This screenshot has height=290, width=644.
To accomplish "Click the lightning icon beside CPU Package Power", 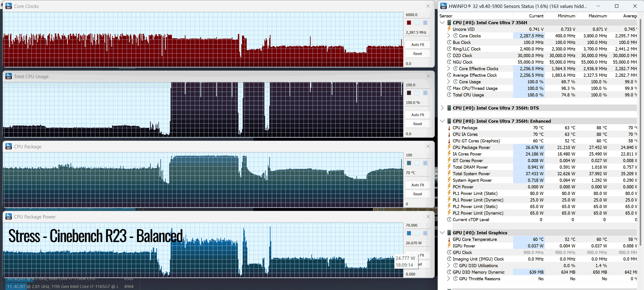I will click(x=449, y=147).
